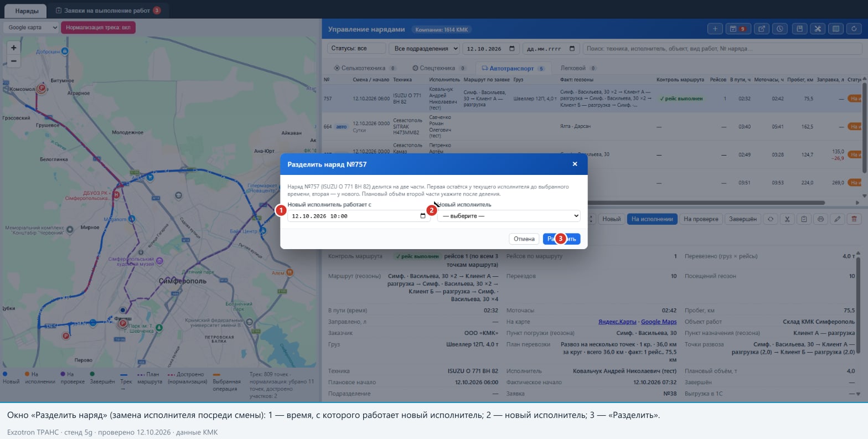Viewport: 868px width, 439px height.
Task: Set the order status to «На исполнении»
Action: (652, 219)
